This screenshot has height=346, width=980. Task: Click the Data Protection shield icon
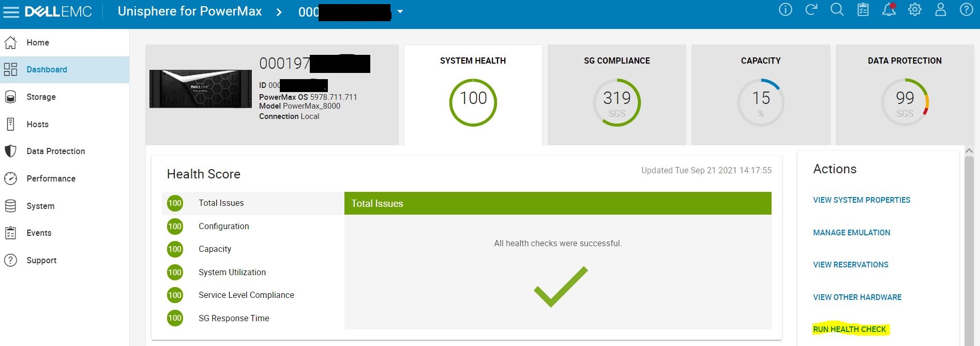[11, 151]
